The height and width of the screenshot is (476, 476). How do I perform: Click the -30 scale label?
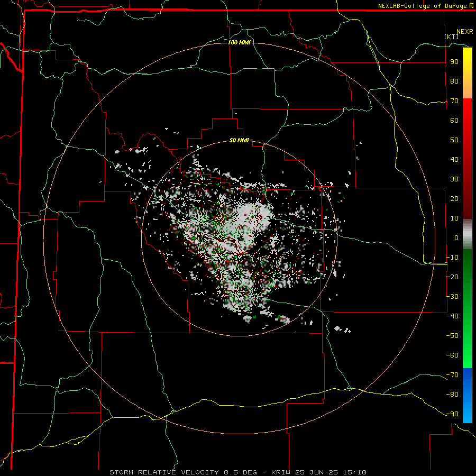coord(452,297)
